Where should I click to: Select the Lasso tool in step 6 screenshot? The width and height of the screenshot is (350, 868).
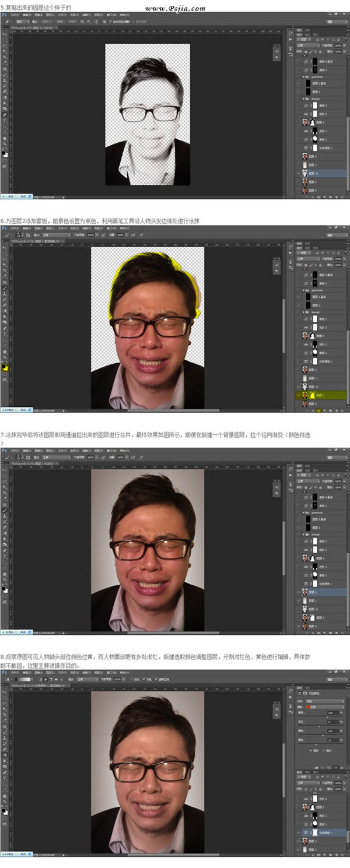point(4,260)
